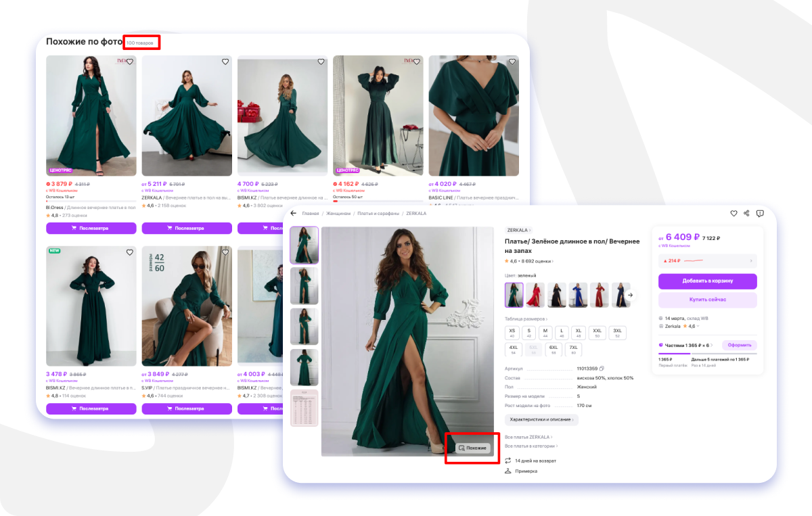
Task: Choose size 6XL 58
Action: click(554, 350)
